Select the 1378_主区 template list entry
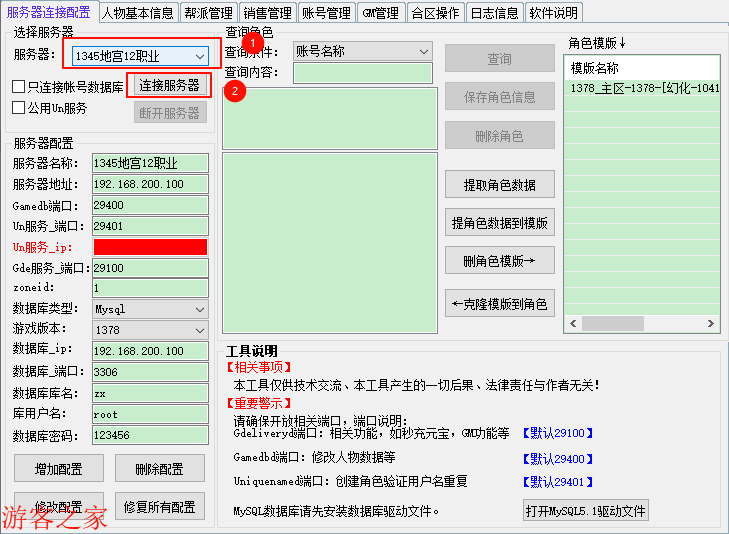The image size is (729, 534). [x=644, y=89]
